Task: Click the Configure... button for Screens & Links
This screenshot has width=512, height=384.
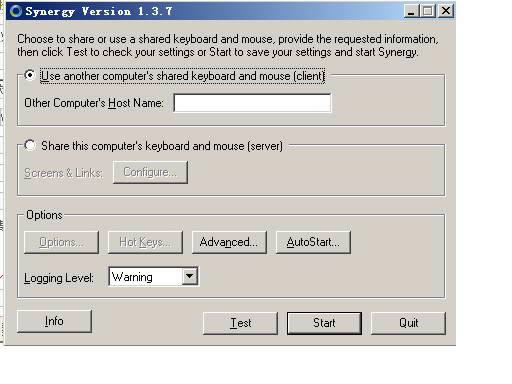Action: tap(150, 172)
